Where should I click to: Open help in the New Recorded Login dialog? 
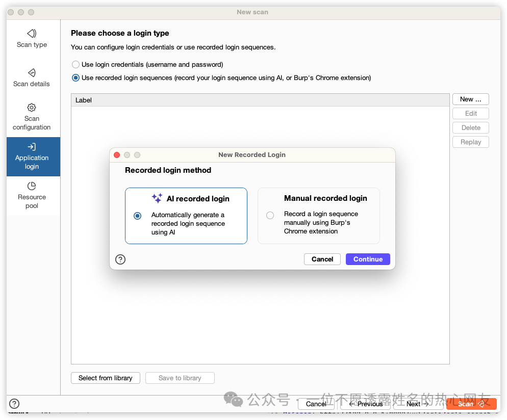[x=120, y=259]
